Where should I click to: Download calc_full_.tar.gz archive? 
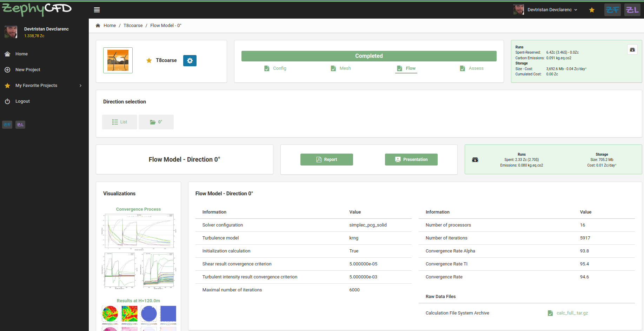tap(572, 313)
